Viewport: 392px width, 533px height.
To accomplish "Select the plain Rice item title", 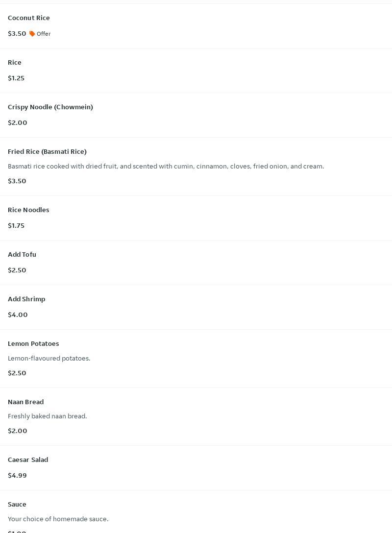I will (15, 63).
